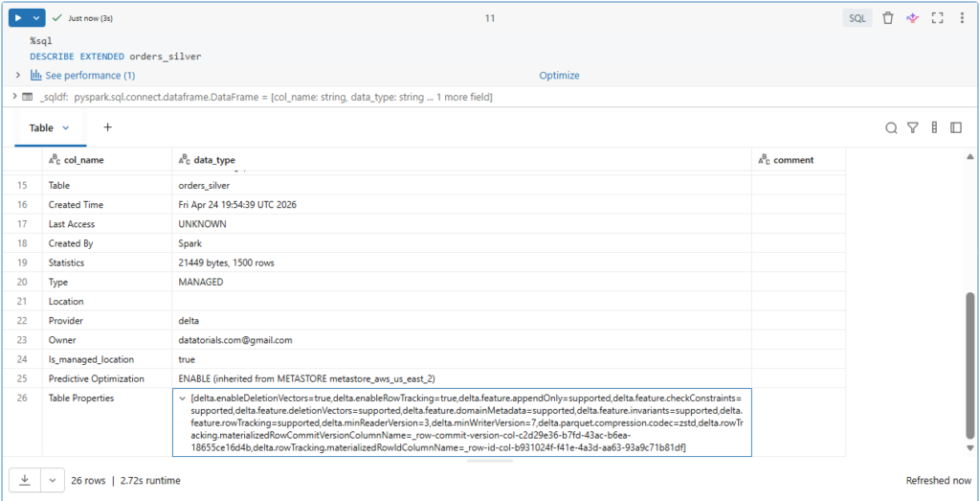Open the table filter icon
This screenshot has height=501, width=980.
[x=913, y=127]
